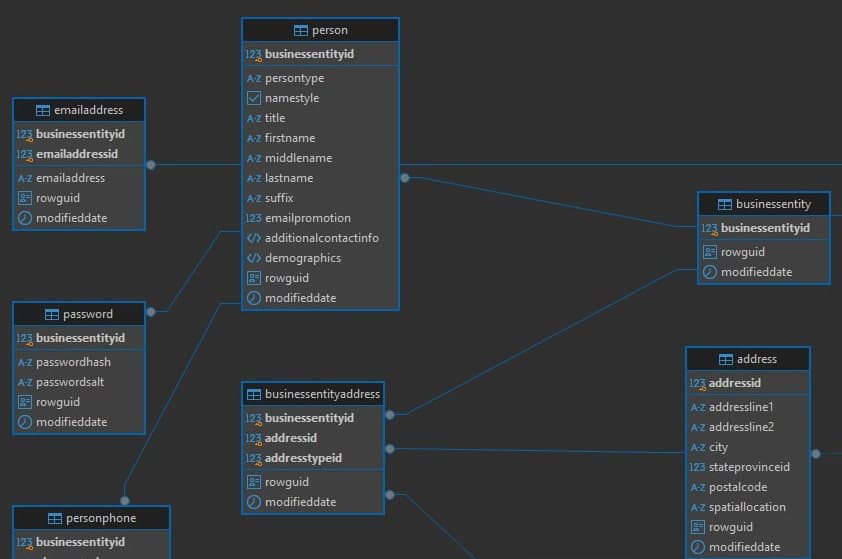Click the person table title
842x559 pixels.
(x=330, y=31)
